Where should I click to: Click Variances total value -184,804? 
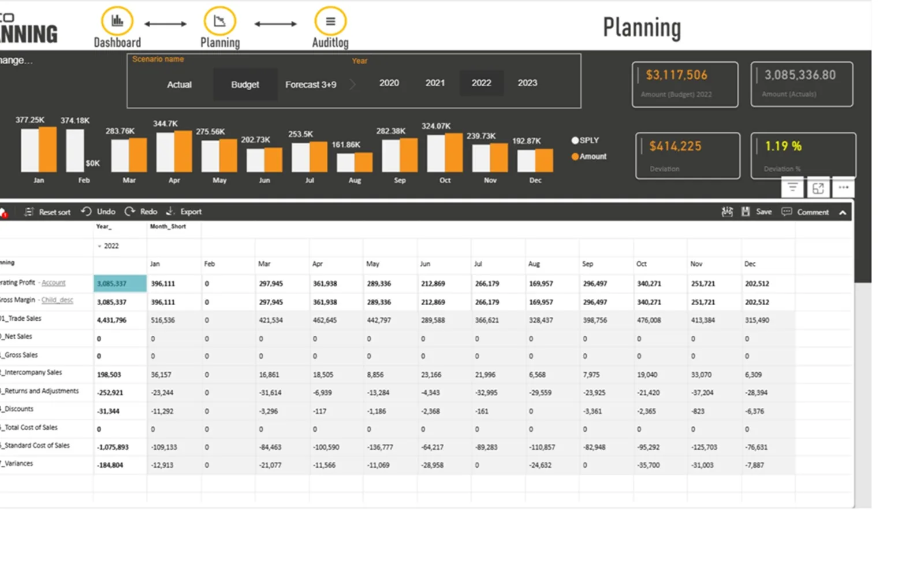[x=120, y=465]
